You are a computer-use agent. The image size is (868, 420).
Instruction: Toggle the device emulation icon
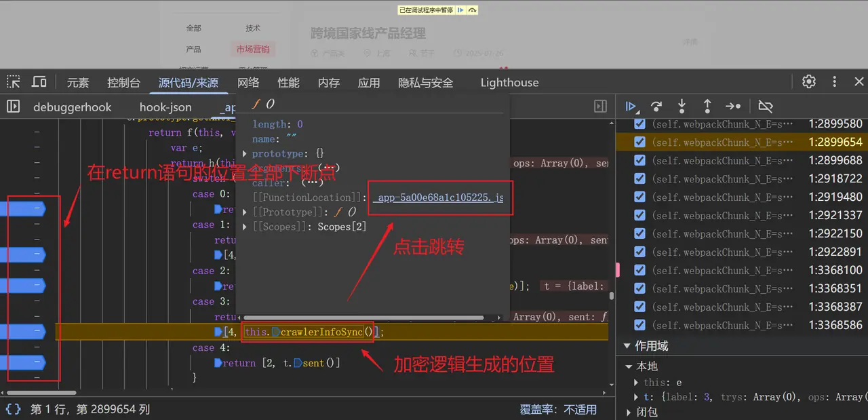(x=39, y=81)
